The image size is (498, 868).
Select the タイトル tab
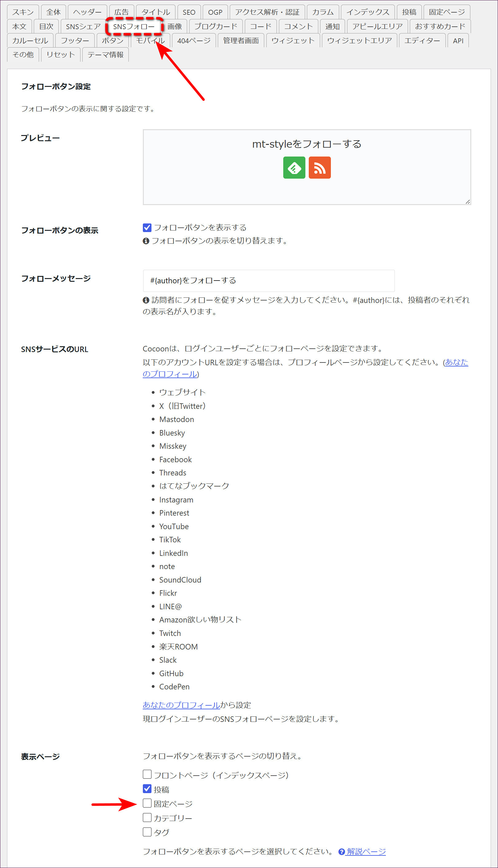point(156,12)
